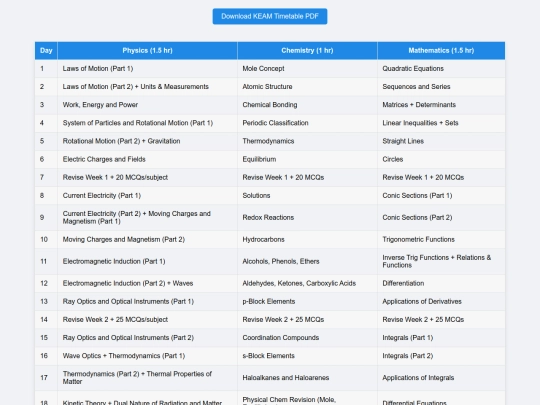Click the 'Trigonometric Functions' cell
540x405 pixels.
point(441,239)
